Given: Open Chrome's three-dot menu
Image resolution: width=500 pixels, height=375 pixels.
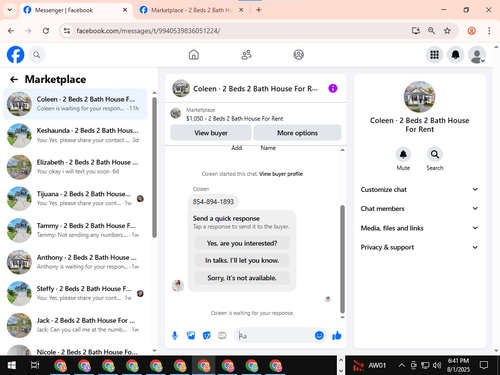Looking at the screenshot, I should (x=489, y=31).
